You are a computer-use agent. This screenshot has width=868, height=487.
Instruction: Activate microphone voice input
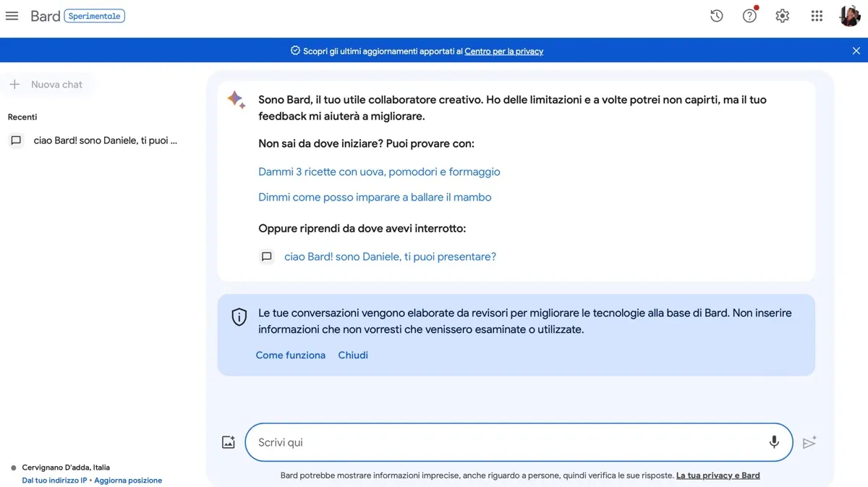(x=774, y=441)
